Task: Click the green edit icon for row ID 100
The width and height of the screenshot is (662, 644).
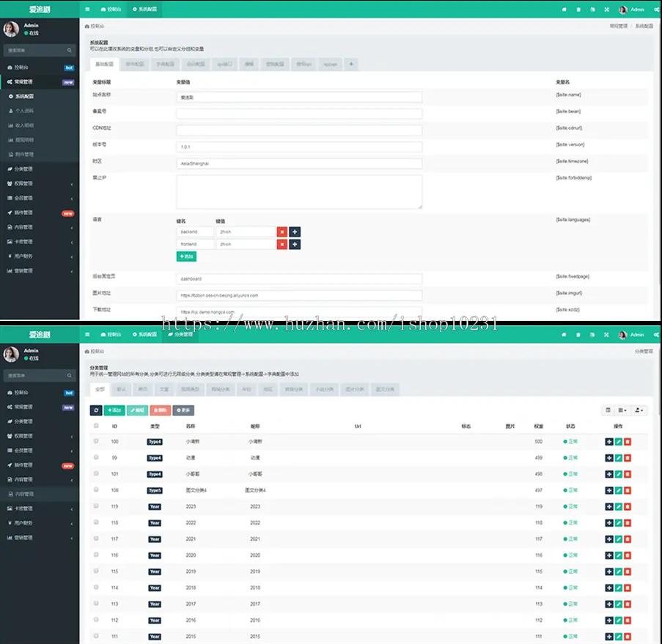Action: click(619, 442)
